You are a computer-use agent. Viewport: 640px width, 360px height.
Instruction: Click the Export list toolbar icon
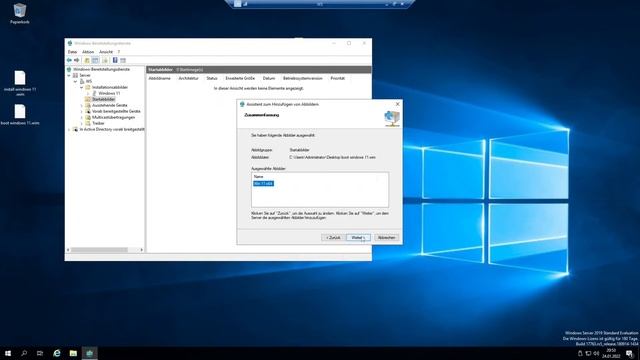(x=105, y=60)
